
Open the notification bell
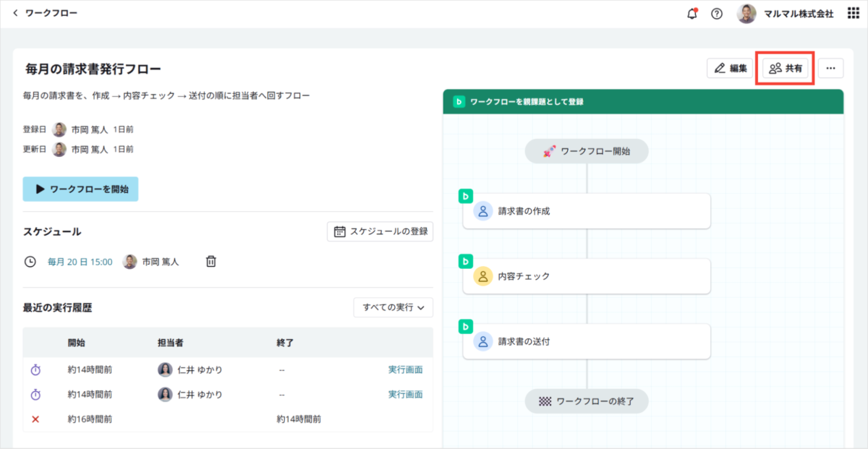[x=692, y=14]
